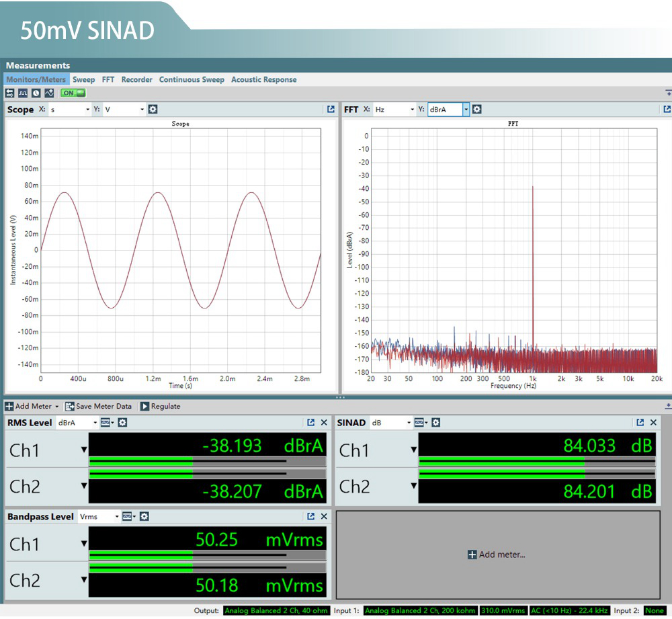
Task: Pop out the Scope graph window
Action: [331, 110]
